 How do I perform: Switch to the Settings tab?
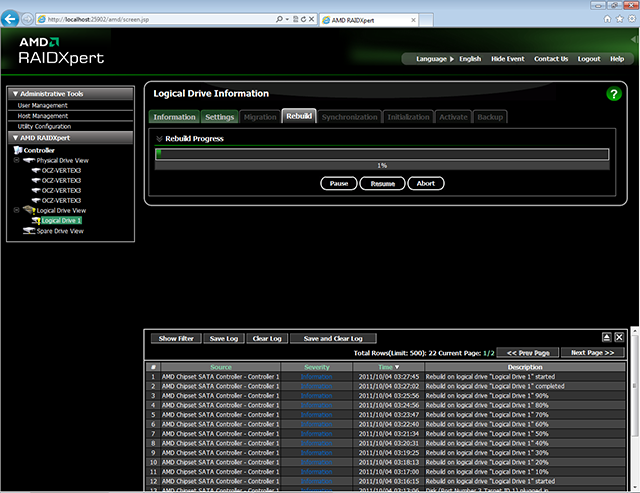click(220, 117)
